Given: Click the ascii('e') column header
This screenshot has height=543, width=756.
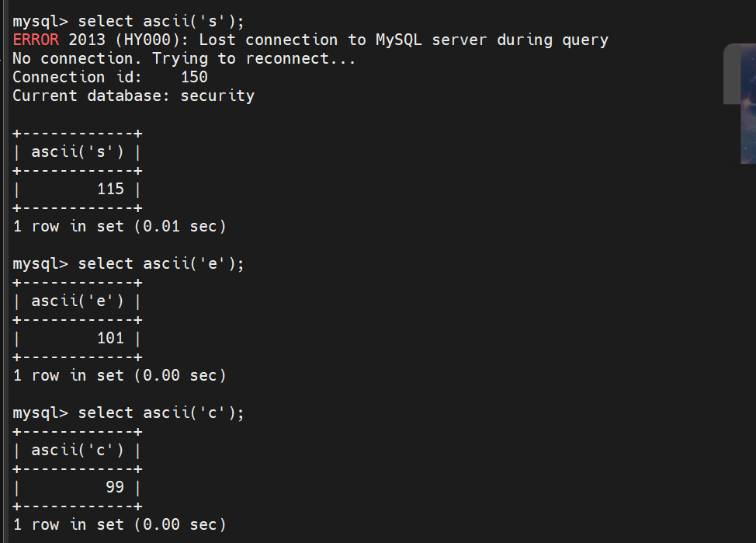Looking at the screenshot, I should pos(78,301).
